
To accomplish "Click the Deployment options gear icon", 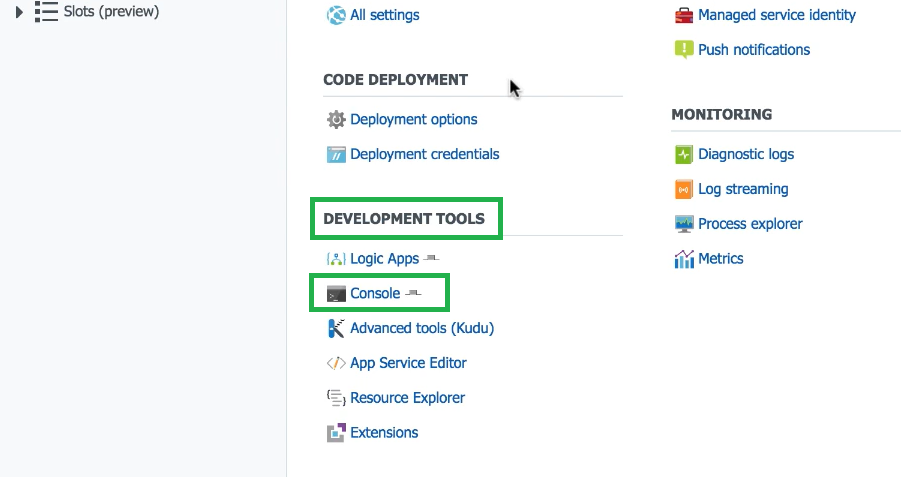I will (336, 119).
